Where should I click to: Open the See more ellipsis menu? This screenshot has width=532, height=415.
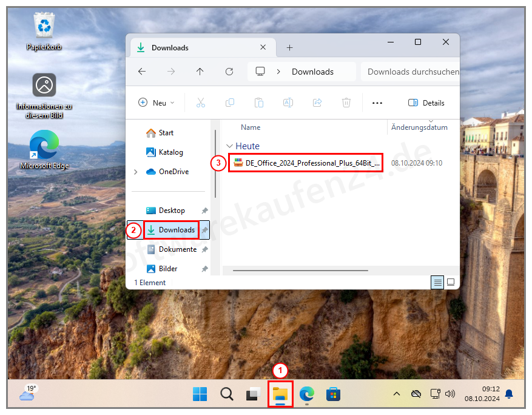tap(377, 103)
